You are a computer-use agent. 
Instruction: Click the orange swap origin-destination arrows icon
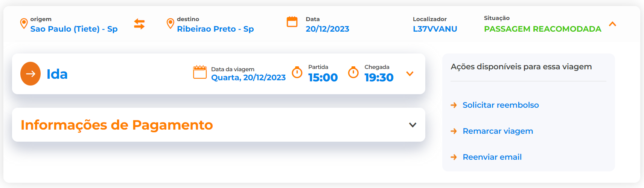[x=139, y=24]
